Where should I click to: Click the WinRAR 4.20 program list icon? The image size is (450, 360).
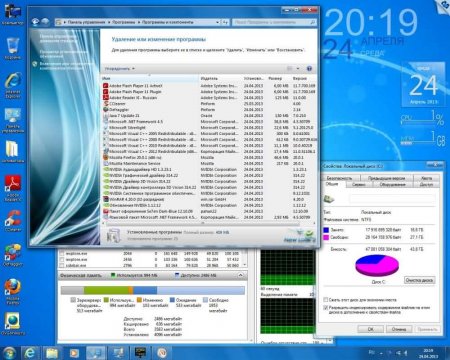[106, 199]
